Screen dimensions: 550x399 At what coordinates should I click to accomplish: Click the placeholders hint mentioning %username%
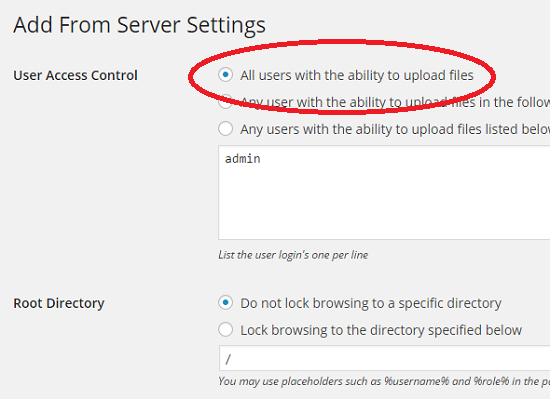tap(384, 381)
